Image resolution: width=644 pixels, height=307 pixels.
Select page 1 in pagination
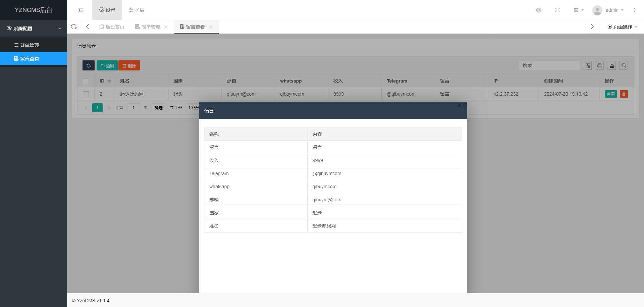[98, 108]
